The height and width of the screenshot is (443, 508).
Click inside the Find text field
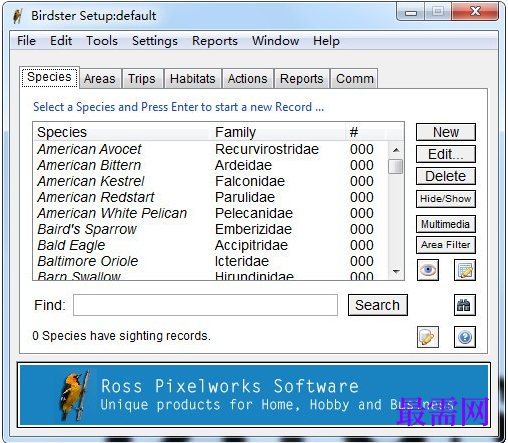(x=205, y=305)
